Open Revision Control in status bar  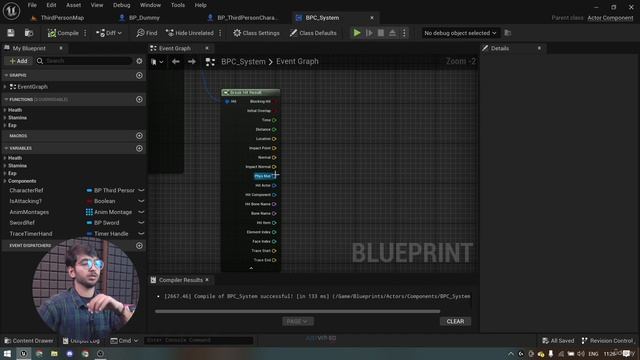[607, 340]
